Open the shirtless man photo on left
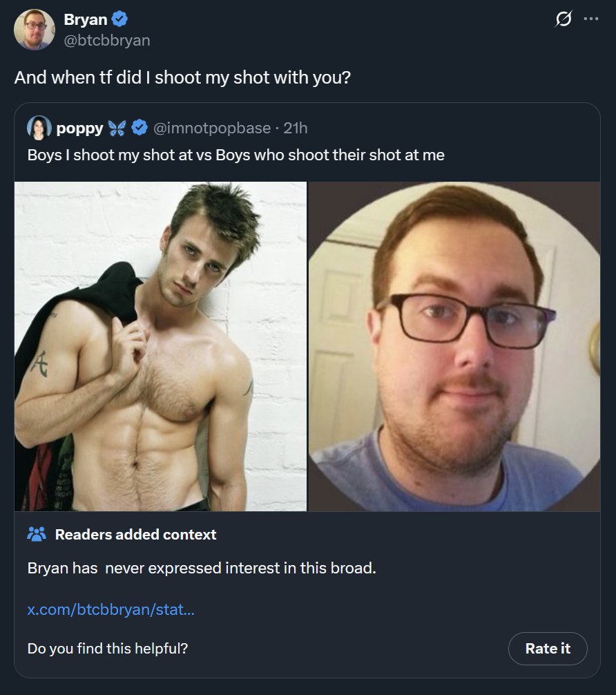This screenshot has height=695, width=616. pos(160,346)
